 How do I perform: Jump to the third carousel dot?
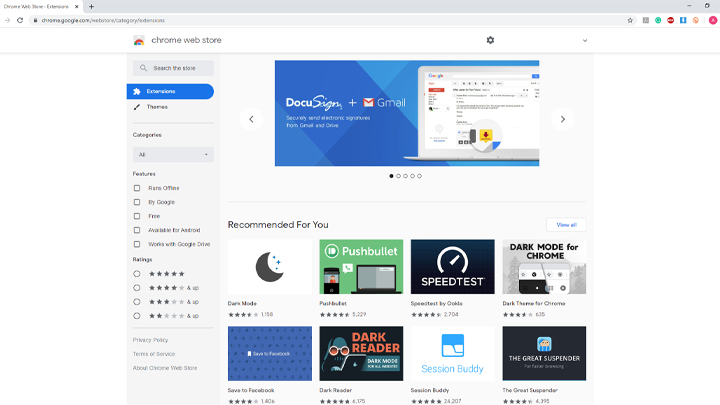tap(405, 176)
